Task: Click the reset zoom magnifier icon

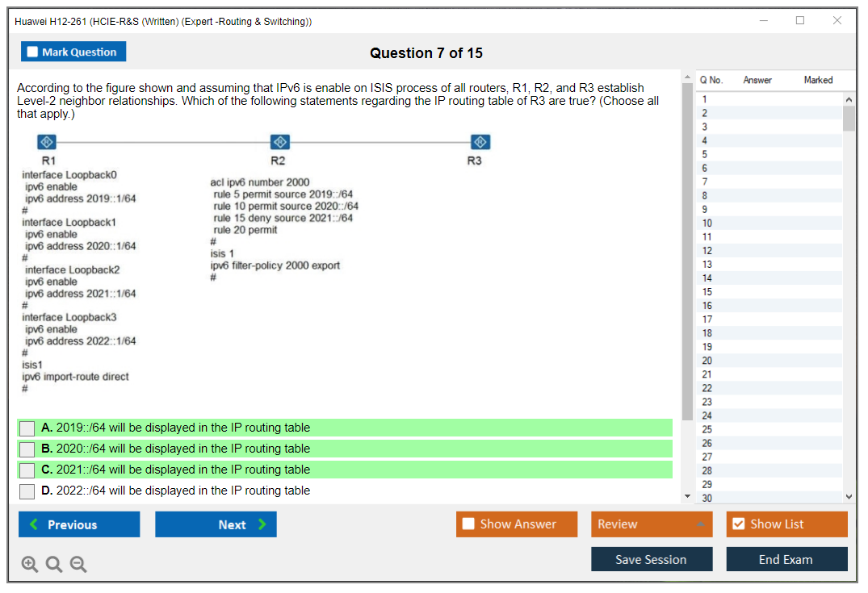Action: coord(54,565)
